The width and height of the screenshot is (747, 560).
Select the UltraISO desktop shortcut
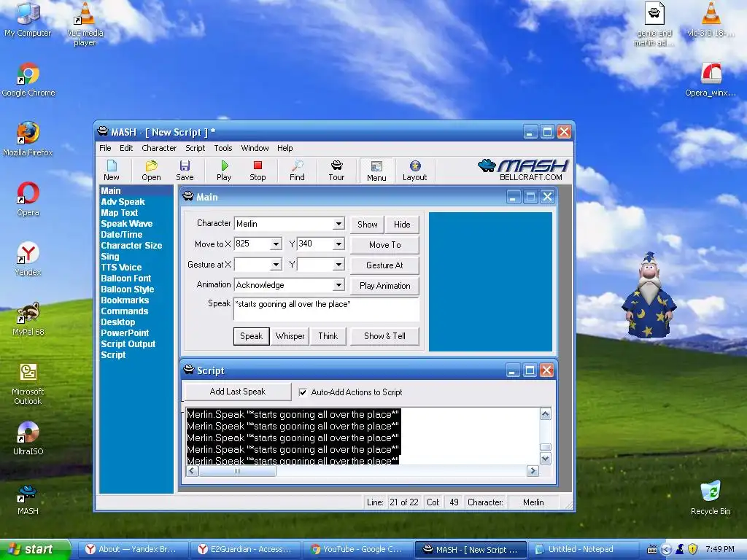[28, 438]
